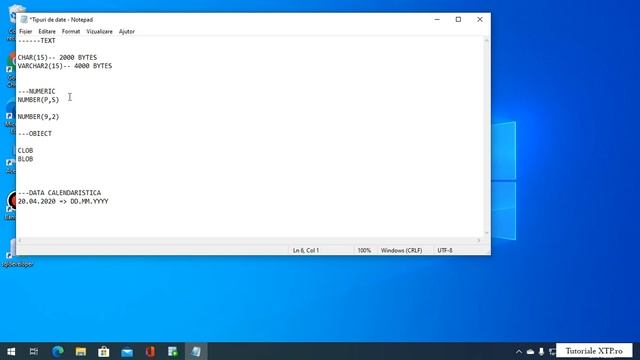
Task: Close the Notepad window
Action: (480, 20)
